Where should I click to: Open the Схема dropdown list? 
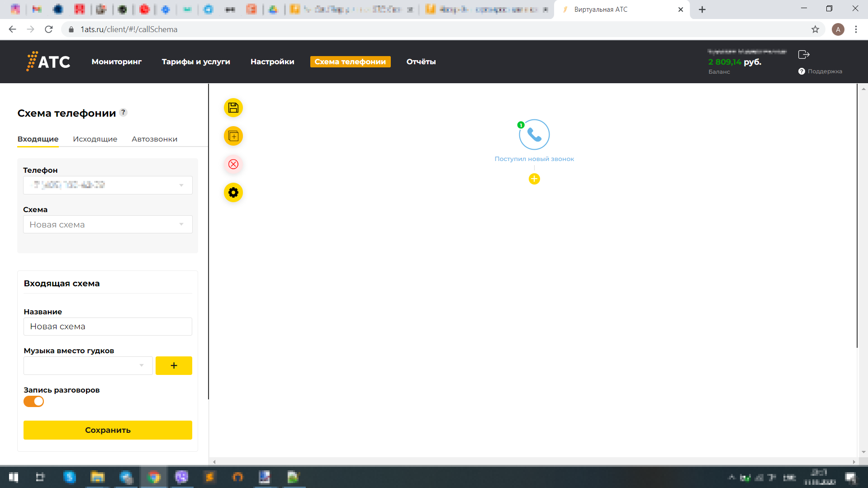point(108,225)
